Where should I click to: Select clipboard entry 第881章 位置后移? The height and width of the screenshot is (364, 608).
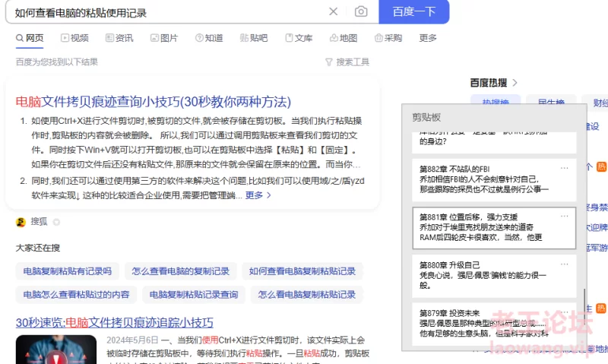pyautogui.click(x=493, y=227)
